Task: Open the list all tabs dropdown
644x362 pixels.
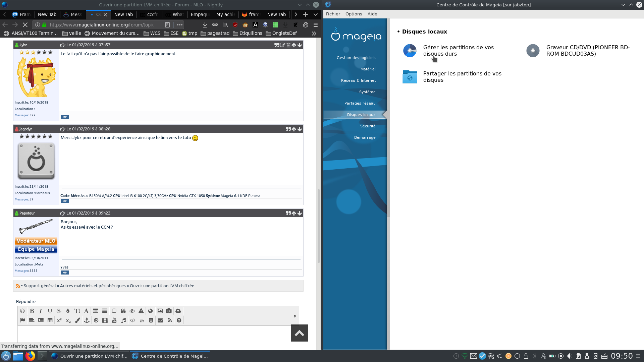Action: click(x=316, y=14)
